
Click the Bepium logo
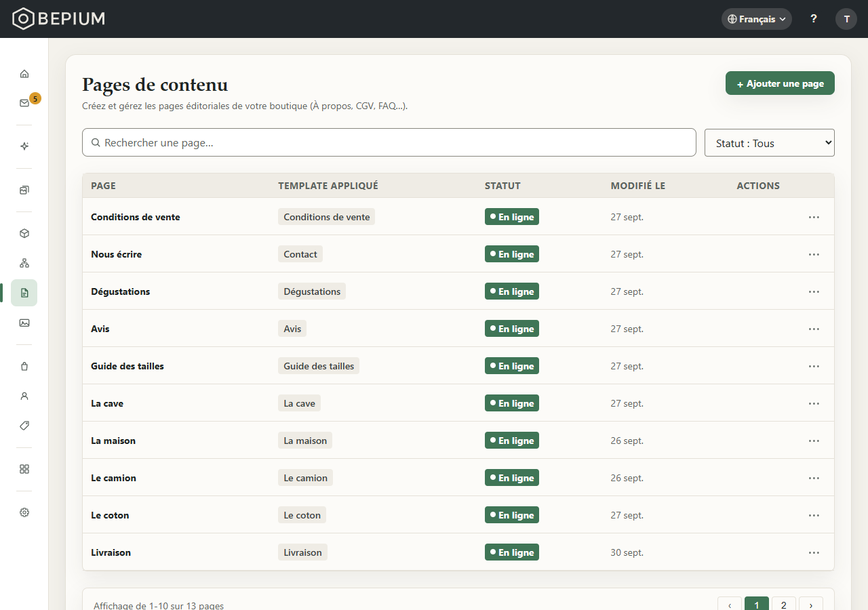coord(59,19)
